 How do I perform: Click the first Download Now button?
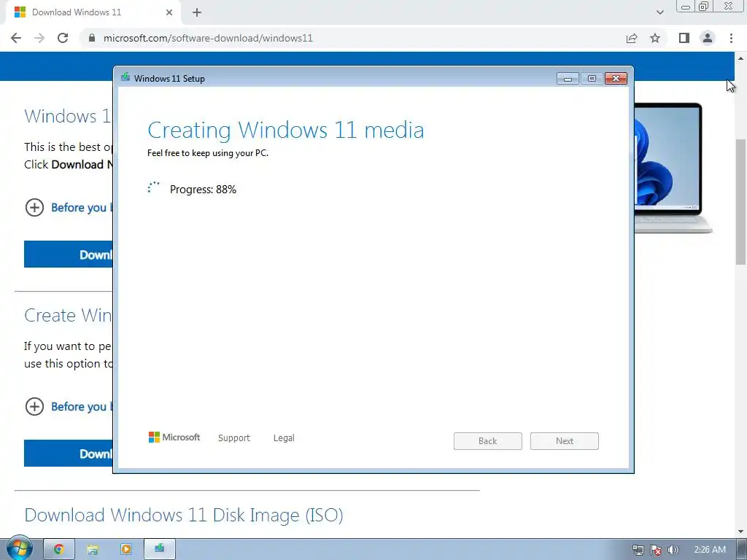pos(69,254)
